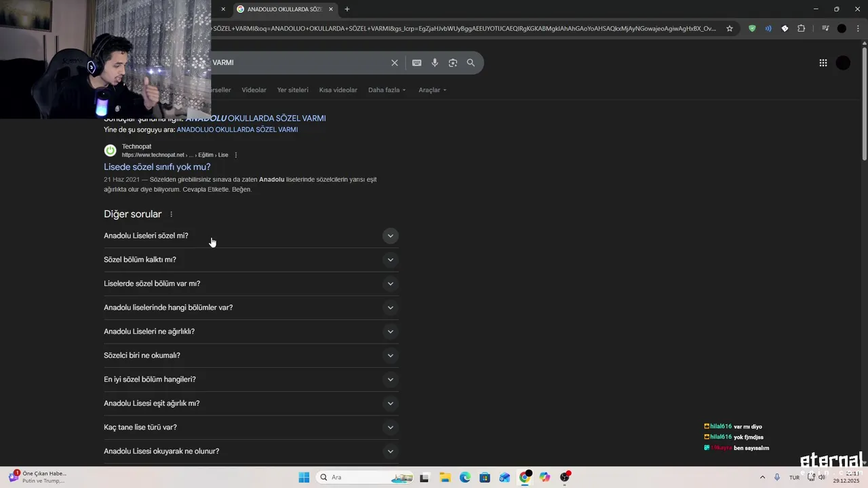This screenshot has width=868, height=488.
Task: Open a new Chrome tab
Action: point(347,9)
